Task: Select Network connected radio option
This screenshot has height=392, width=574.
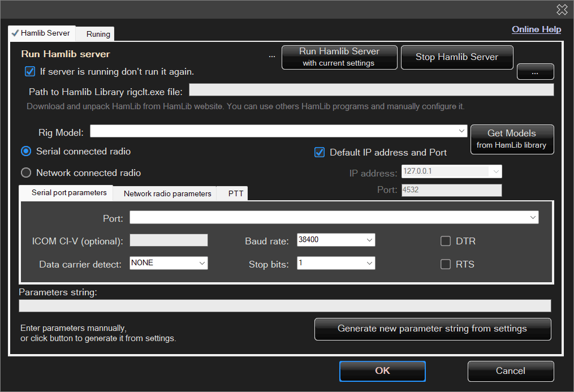Action: [x=26, y=173]
